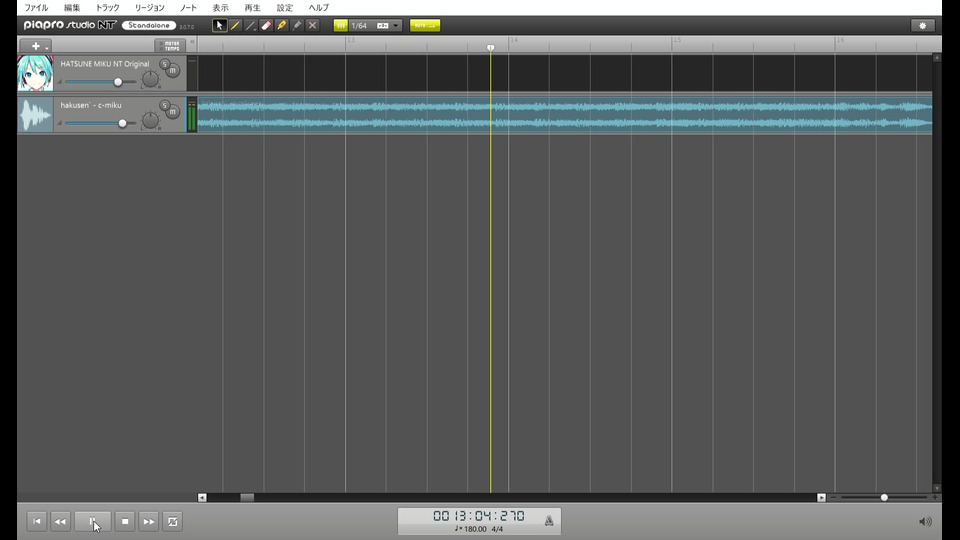Open settings gear at top right
The image size is (960, 540).
(923, 26)
